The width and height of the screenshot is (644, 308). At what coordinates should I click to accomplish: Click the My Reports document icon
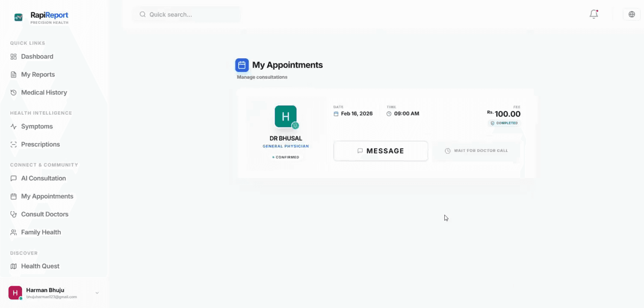[x=14, y=74]
